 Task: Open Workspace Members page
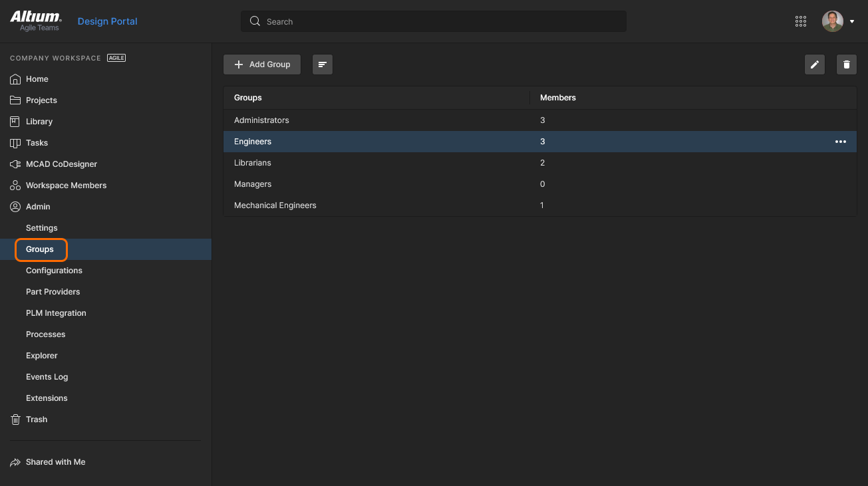(x=66, y=185)
